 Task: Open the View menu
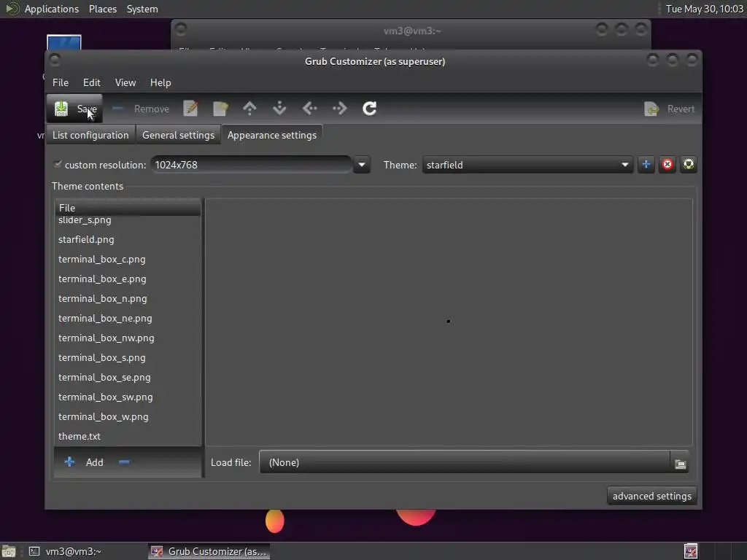pyautogui.click(x=125, y=82)
